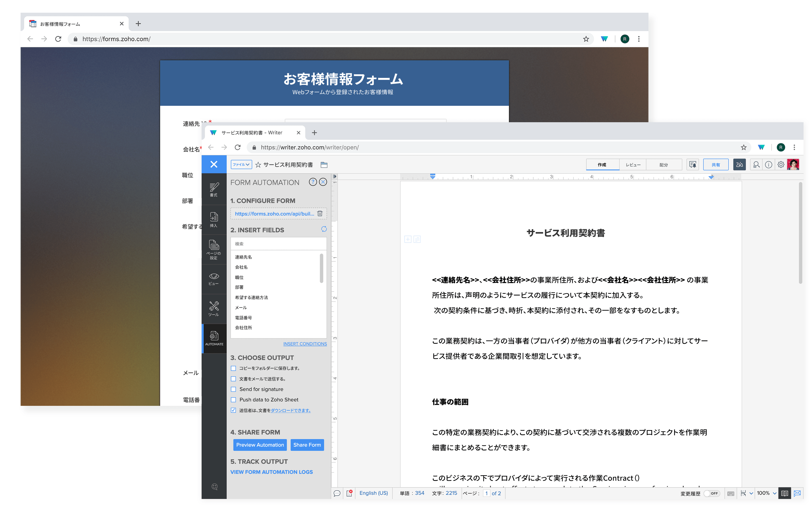Enable Send for signature option

coord(233,389)
